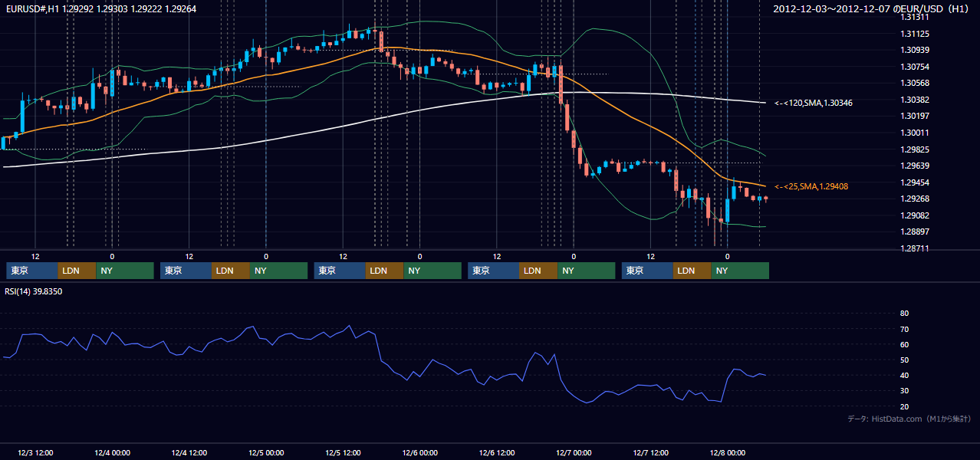Viewport: 980px width, 460px height.
Task: Click price axis label 1.30382
Action: pos(914,100)
